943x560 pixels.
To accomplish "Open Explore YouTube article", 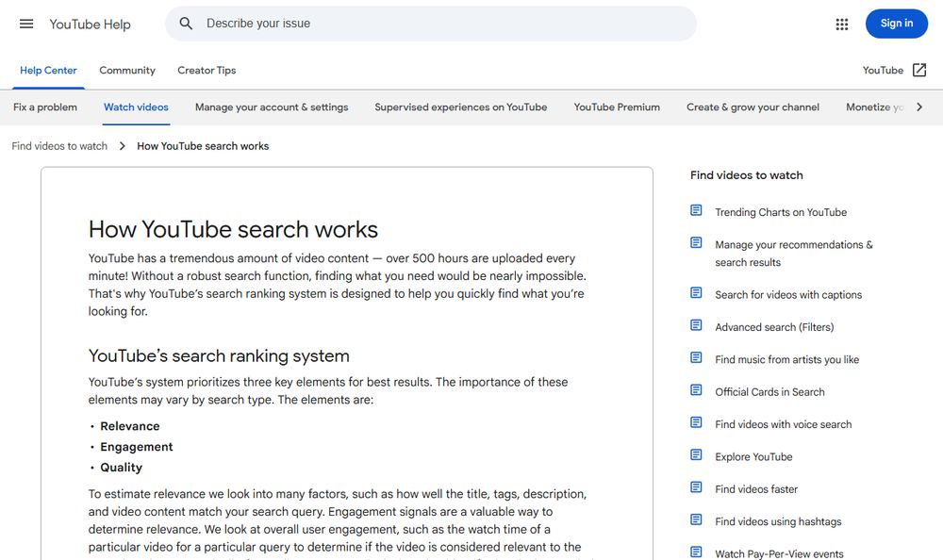I will (753, 457).
